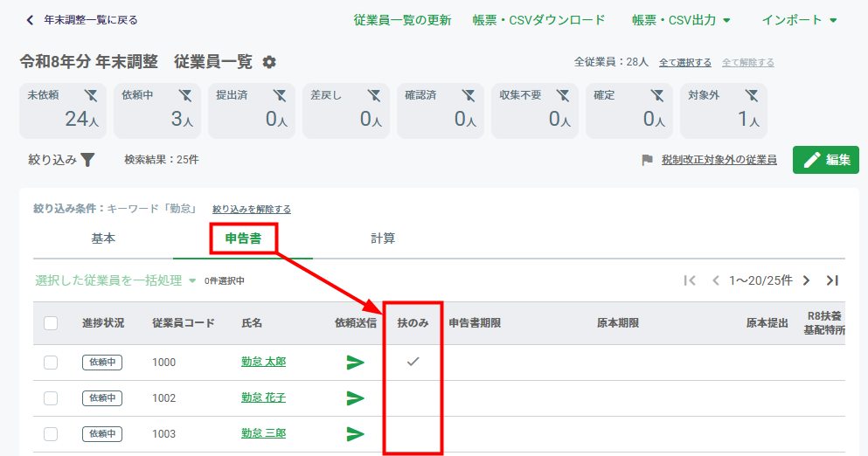Switch to the 計算 tab

(x=383, y=238)
